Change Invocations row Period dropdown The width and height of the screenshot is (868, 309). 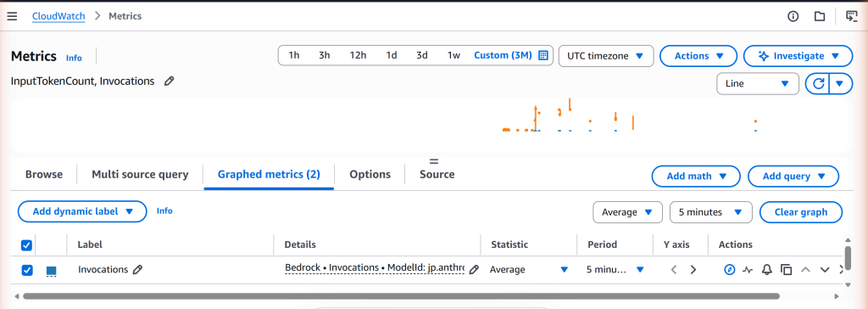(x=615, y=270)
